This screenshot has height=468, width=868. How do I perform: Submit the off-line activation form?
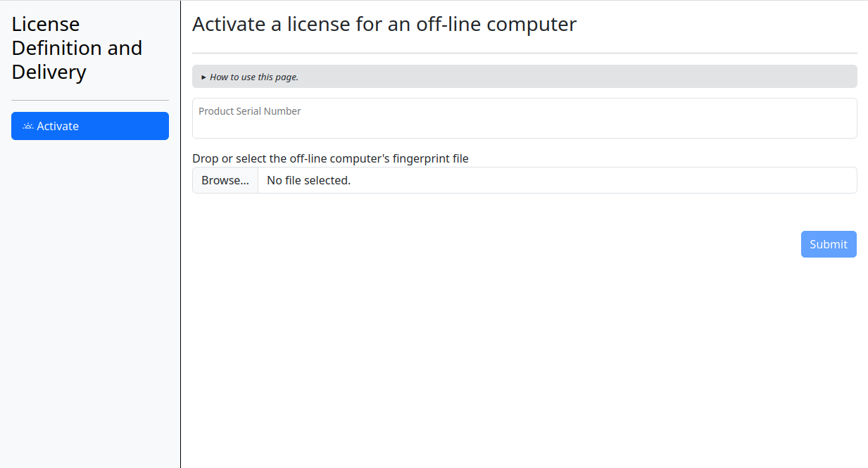[x=829, y=244]
